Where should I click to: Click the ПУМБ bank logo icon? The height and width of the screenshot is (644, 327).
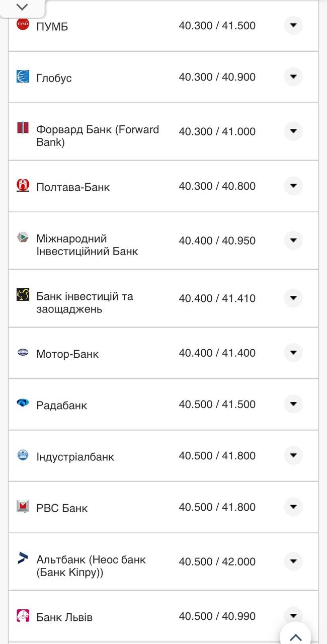click(x=24, y=23)
